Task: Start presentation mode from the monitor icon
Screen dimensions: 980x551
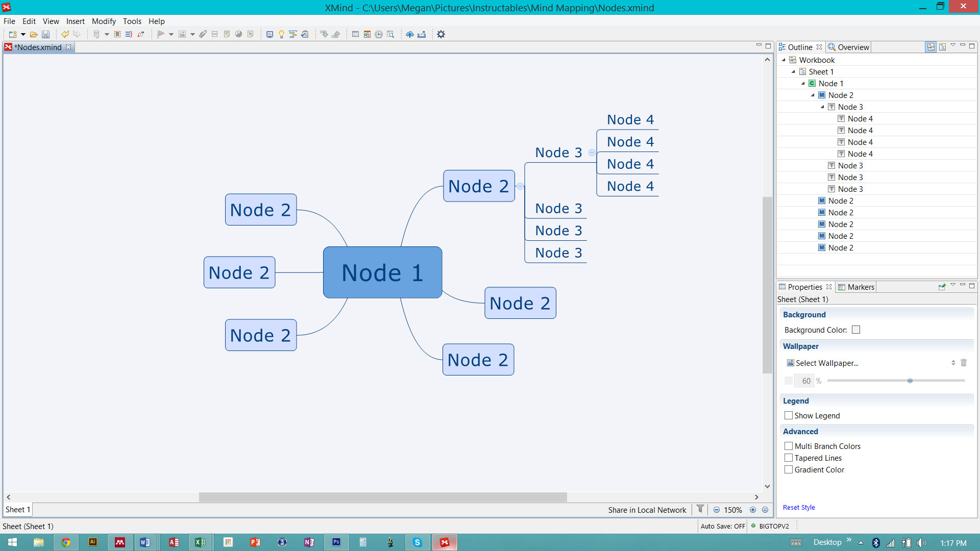Action: pos(269,34)
